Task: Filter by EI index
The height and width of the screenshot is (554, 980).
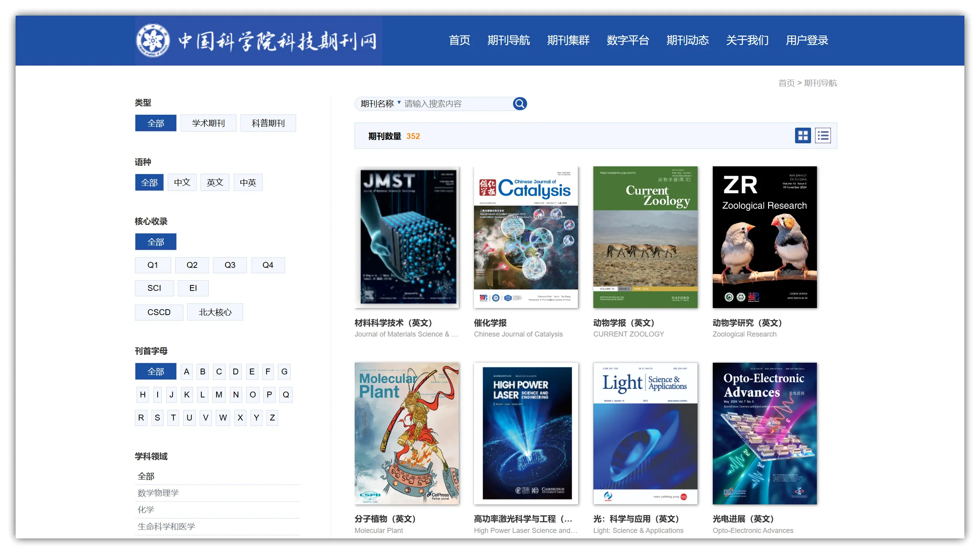Action: click(x=193, y=288)
